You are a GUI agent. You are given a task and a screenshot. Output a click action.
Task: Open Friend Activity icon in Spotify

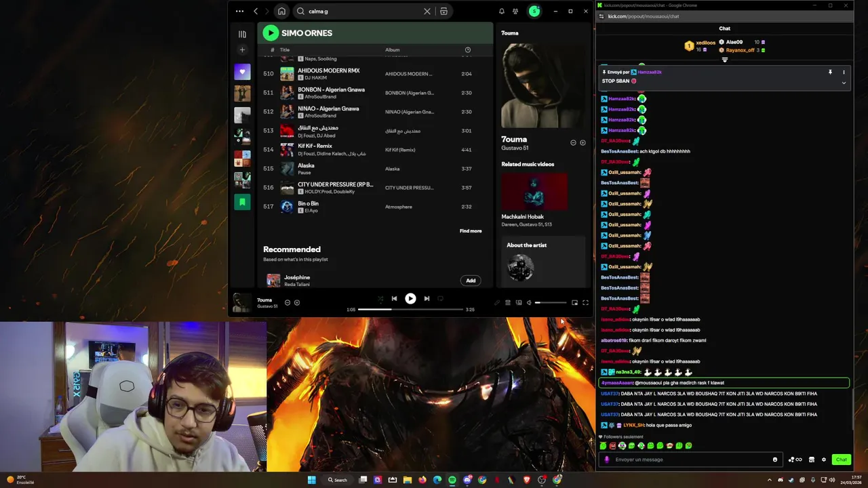pos(515,11)
